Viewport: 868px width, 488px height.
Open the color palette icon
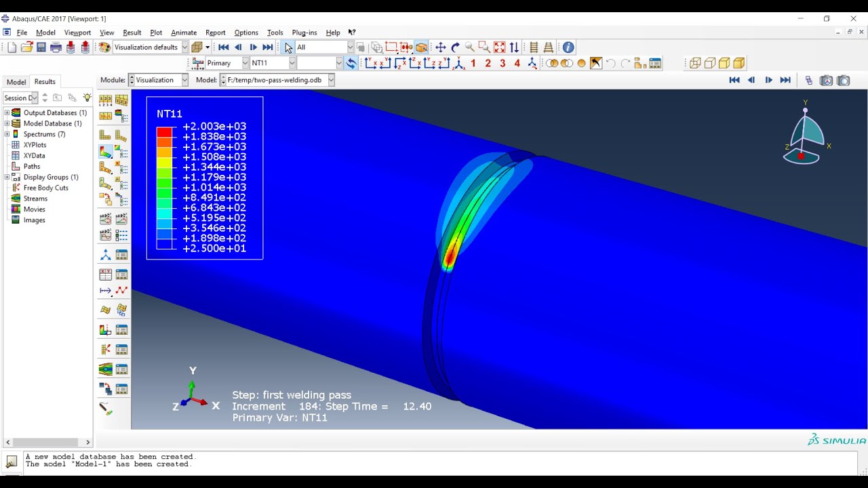104,47
